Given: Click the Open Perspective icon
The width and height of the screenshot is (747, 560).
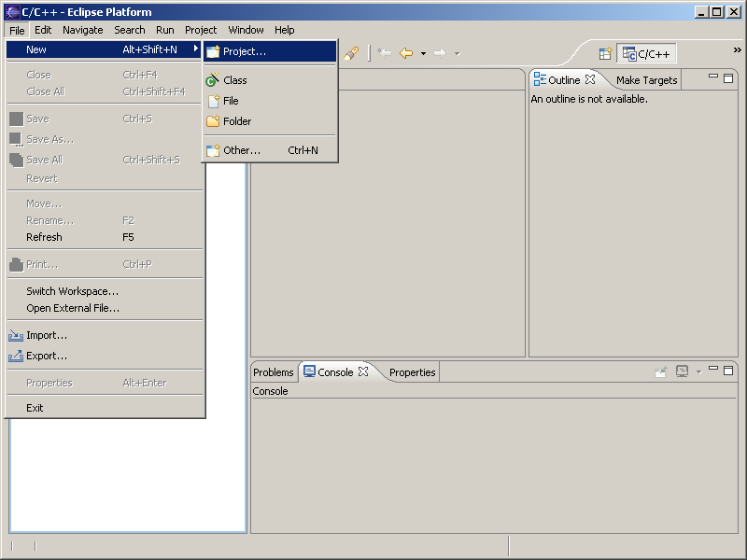Looking at the screenshot, I should click(x=605, y=54).
